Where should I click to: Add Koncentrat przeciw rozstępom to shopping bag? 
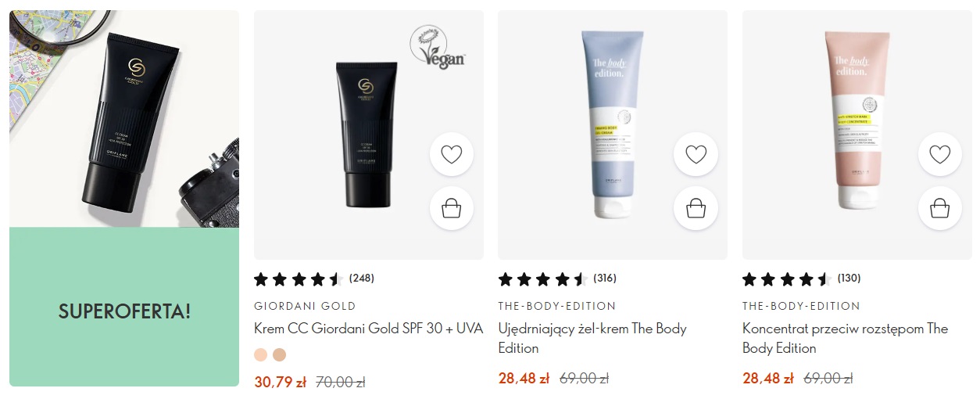click(x=939, y=208)
